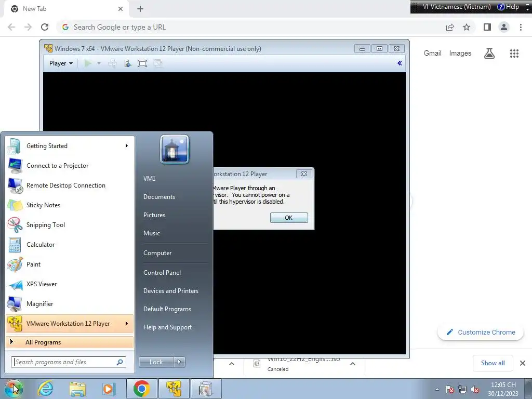Open a new Chrome tab with plus

coord(140,9)
